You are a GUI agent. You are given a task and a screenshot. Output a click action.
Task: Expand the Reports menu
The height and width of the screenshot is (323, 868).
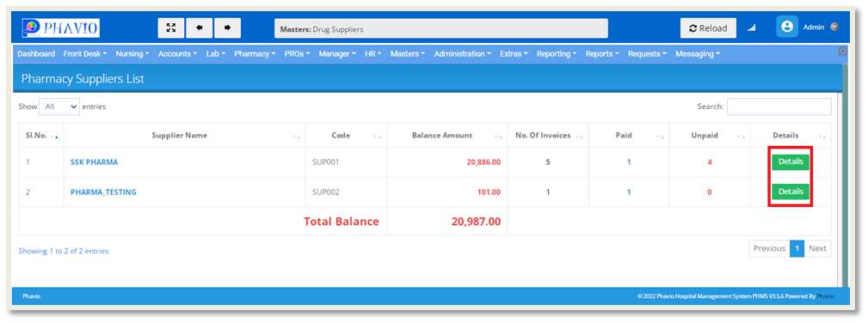click(x=603, y=54)
